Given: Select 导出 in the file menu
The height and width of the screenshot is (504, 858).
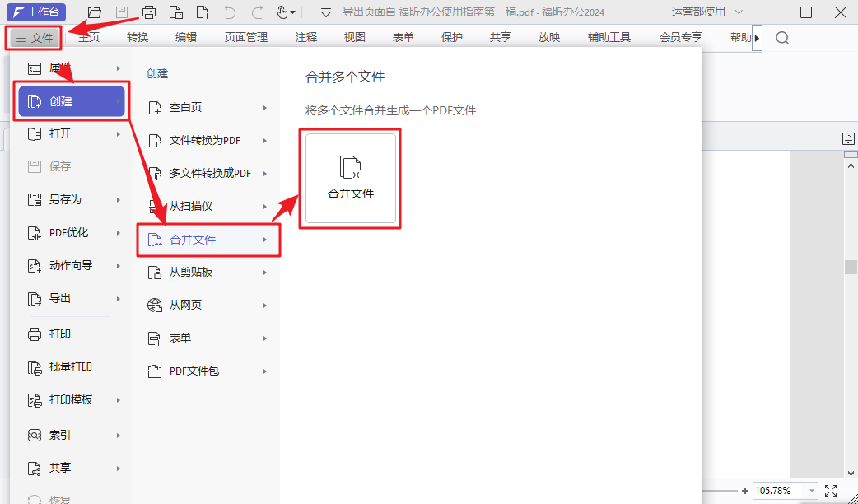Looking at the screenshot, I should 72,299.
